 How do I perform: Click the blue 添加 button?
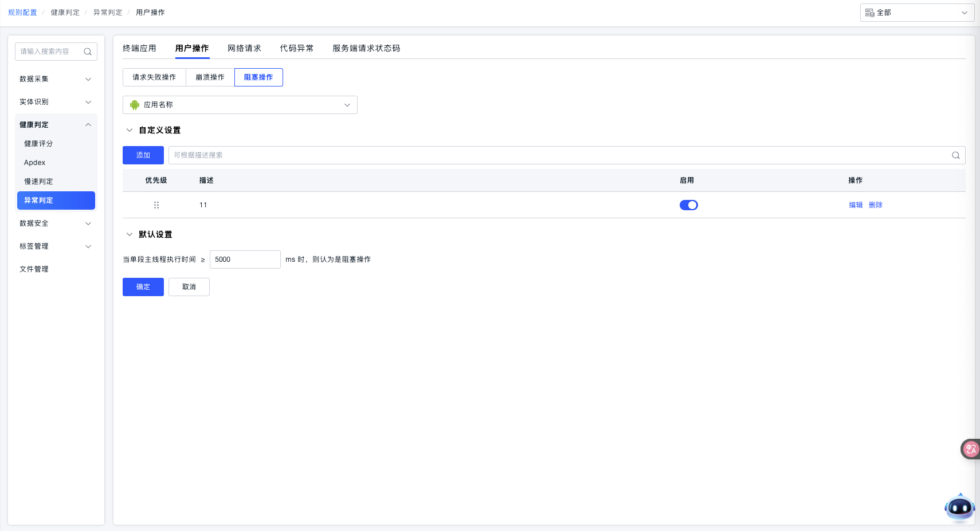point(143,155)
